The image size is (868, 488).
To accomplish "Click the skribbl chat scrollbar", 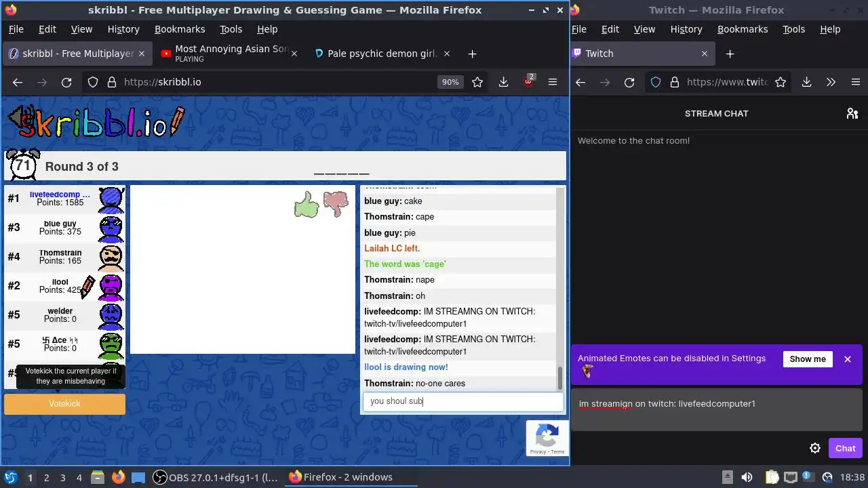I will click(x=560, y=378).
